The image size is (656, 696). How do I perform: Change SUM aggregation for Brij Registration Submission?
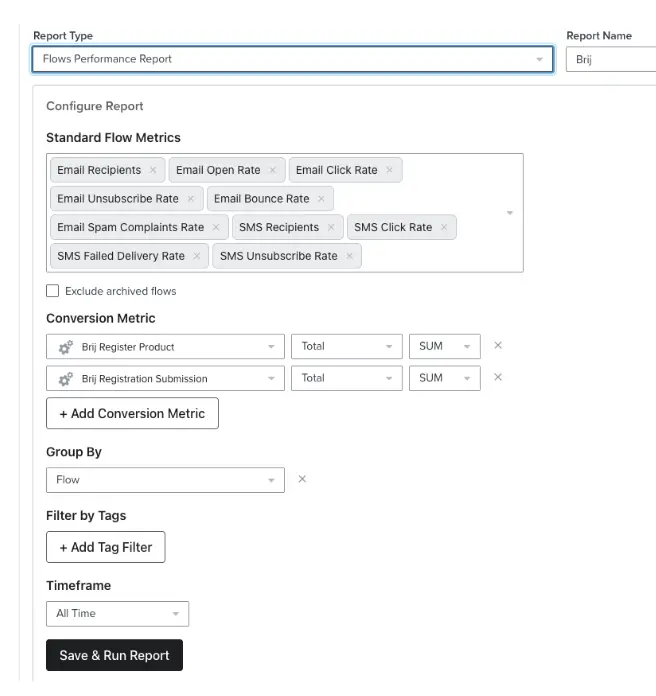pyautogui.click(x=444, y=378)
